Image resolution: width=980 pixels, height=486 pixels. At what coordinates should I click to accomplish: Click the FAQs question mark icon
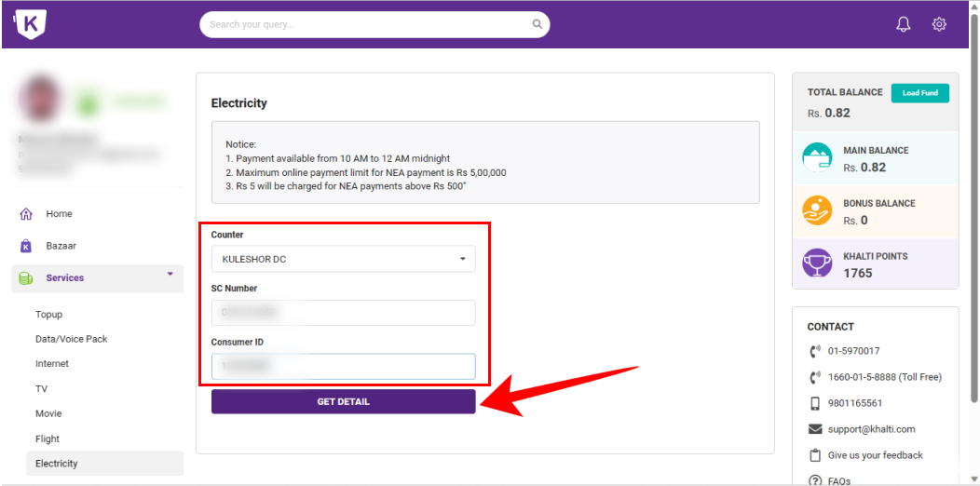click(814, 480)
